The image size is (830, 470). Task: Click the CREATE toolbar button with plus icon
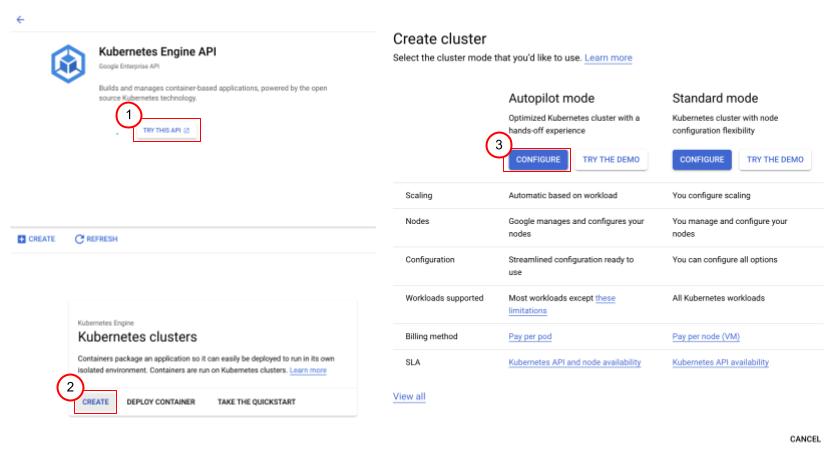(36, 239)
